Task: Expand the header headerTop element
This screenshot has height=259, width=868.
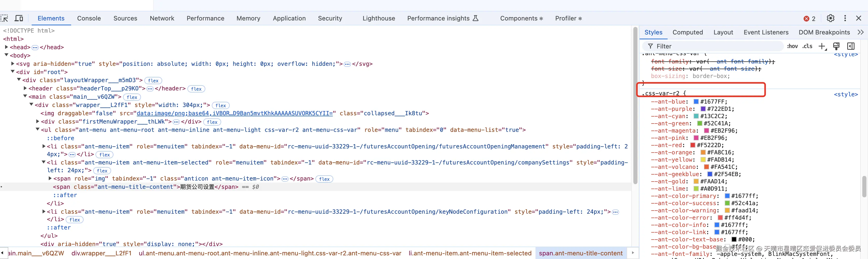Action: (25, 89)
